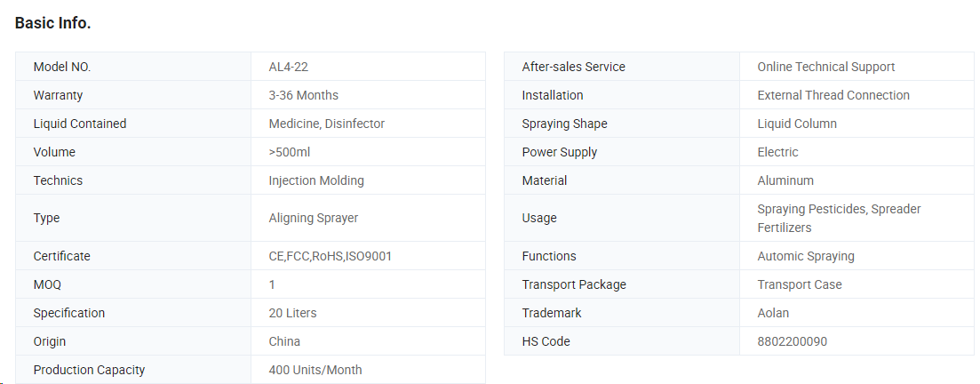
Task: Click the Basic Info. heading
Action: [52, 24]
